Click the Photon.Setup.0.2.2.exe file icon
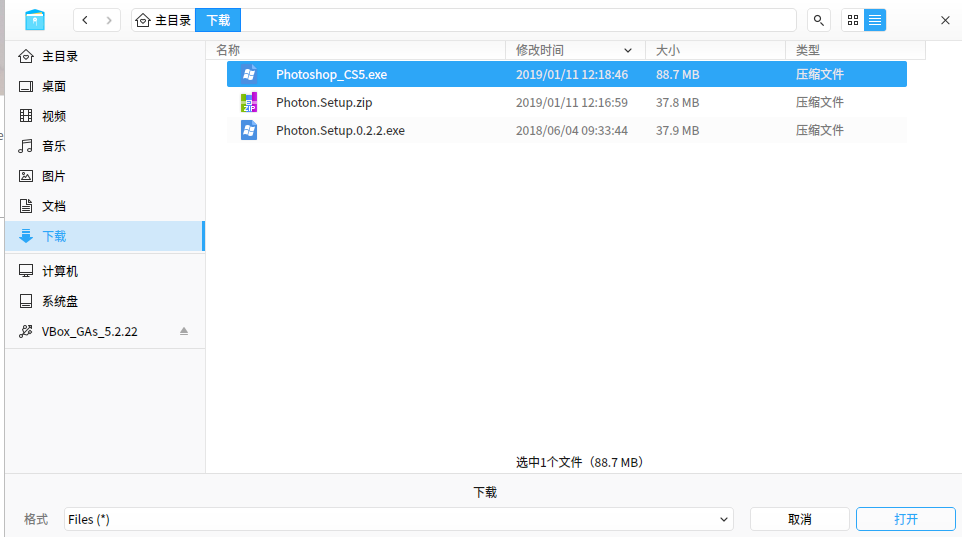Image resolution: width=962 pixels, height=537 pixels. click(249, 130)
